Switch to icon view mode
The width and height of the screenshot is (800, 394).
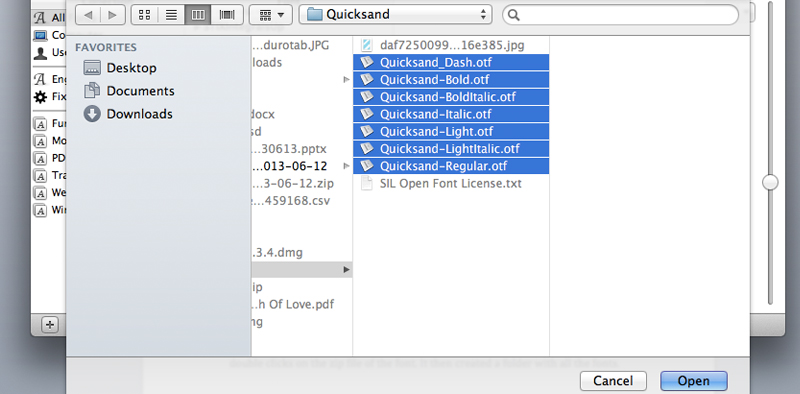point(144,15)
